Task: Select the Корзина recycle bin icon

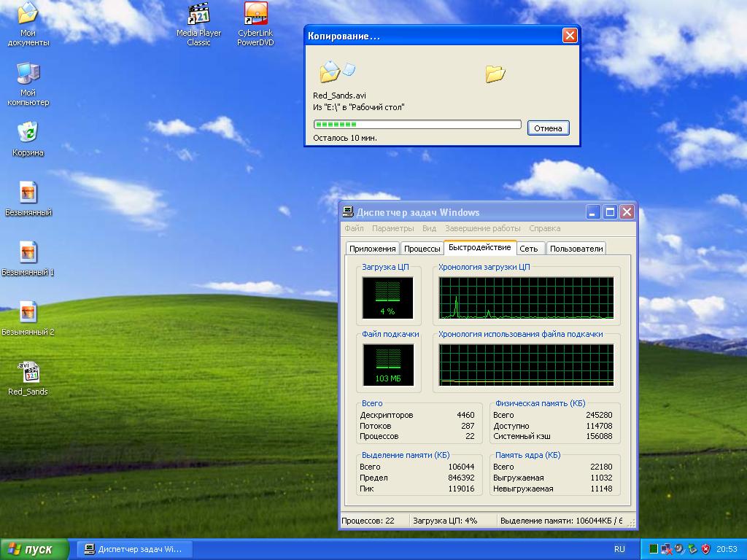Action: click(x=28, y=139)
